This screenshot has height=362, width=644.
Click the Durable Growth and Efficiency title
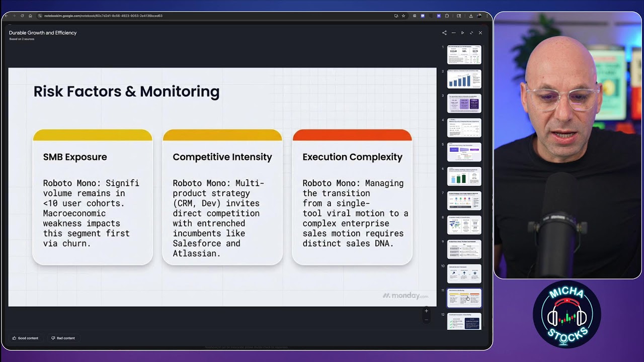pos(43,33)
